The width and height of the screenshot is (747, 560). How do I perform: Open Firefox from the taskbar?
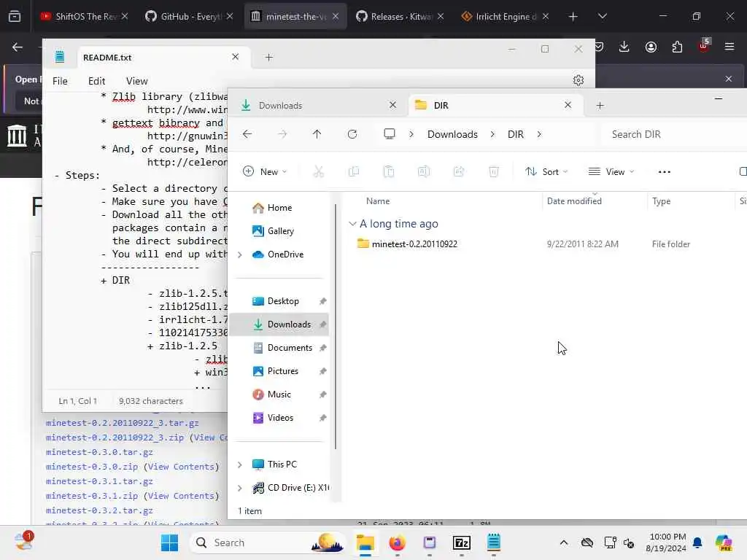coord(397,542)
